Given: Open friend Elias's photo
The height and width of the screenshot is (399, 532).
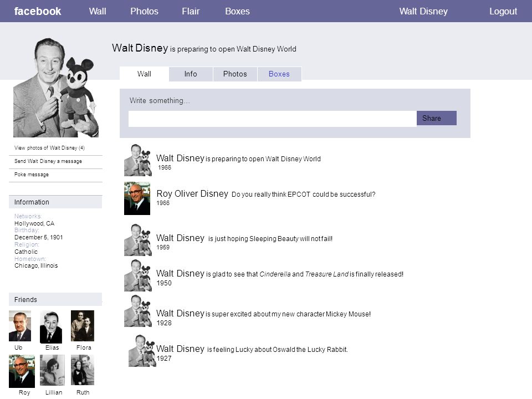Looking at the screenshot, I should coord(51,327).
